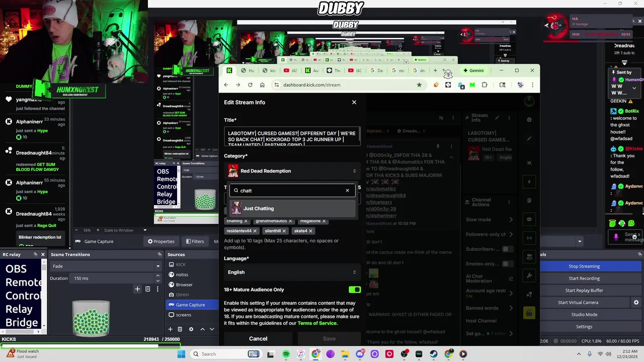Go back in Chrome browser
Viewport: 644px width, 362px height.
point(226,85)
